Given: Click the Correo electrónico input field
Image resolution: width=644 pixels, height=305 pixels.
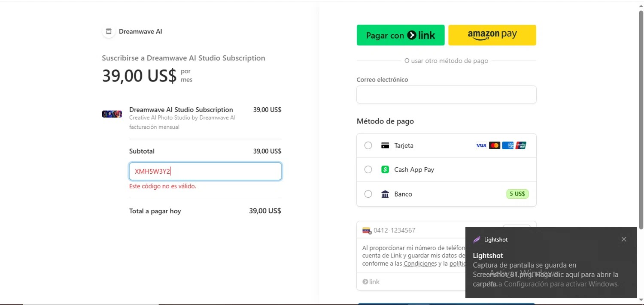Looking at the screenshot, I should pos(446,94).
